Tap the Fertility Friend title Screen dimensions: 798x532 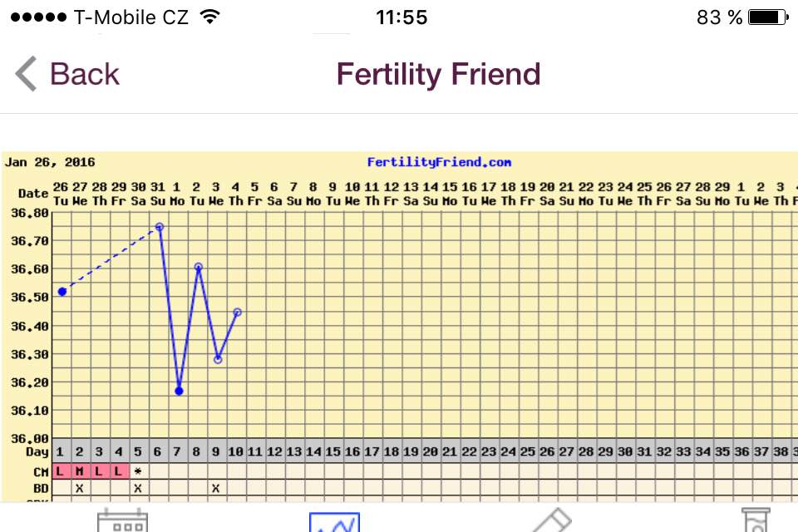click(x=438, y=75)
